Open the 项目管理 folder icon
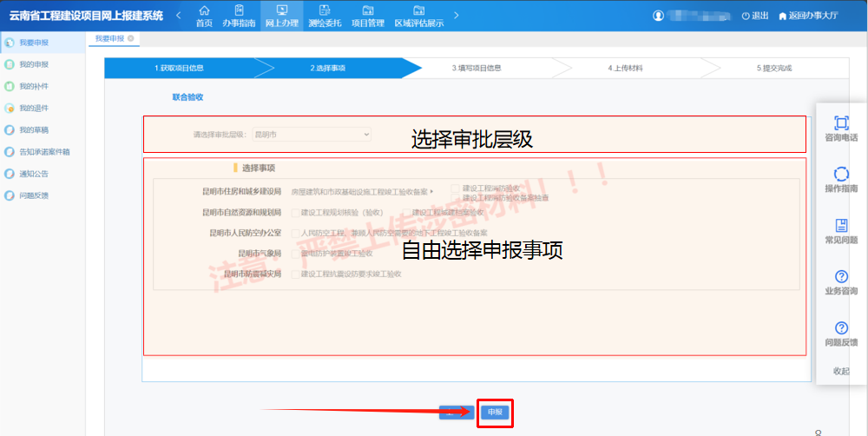 point(367,10)
